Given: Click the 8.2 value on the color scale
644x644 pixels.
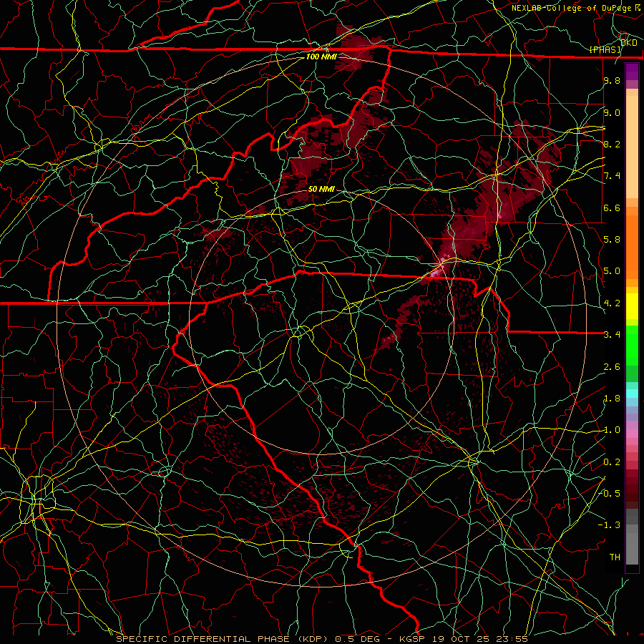Looking at the screenshot, I should [x=612, y=144].
